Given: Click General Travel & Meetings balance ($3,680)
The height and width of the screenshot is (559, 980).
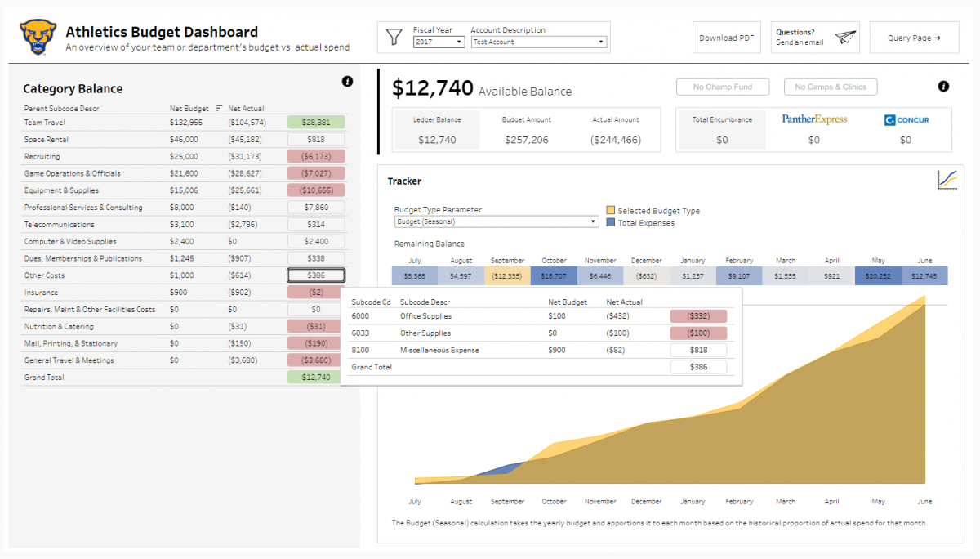Looking at the screenshot, I should [x=316, y=360].
